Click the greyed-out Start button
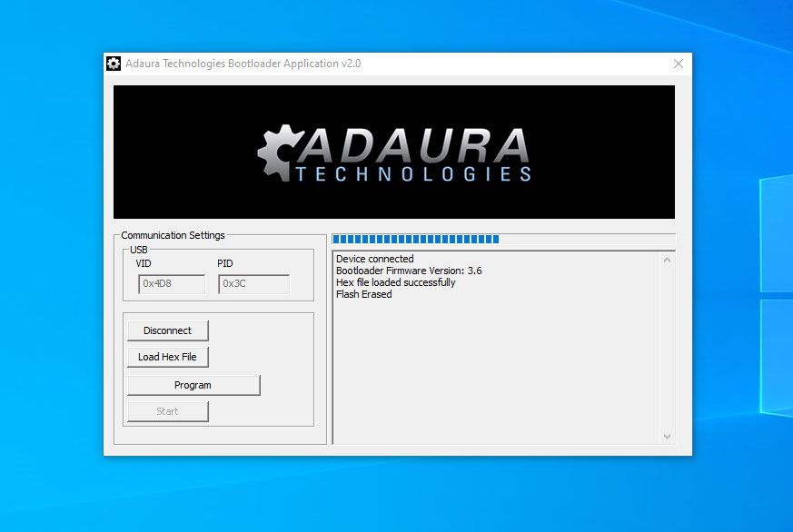Screen dimensions: 793x532 [168, 411]
